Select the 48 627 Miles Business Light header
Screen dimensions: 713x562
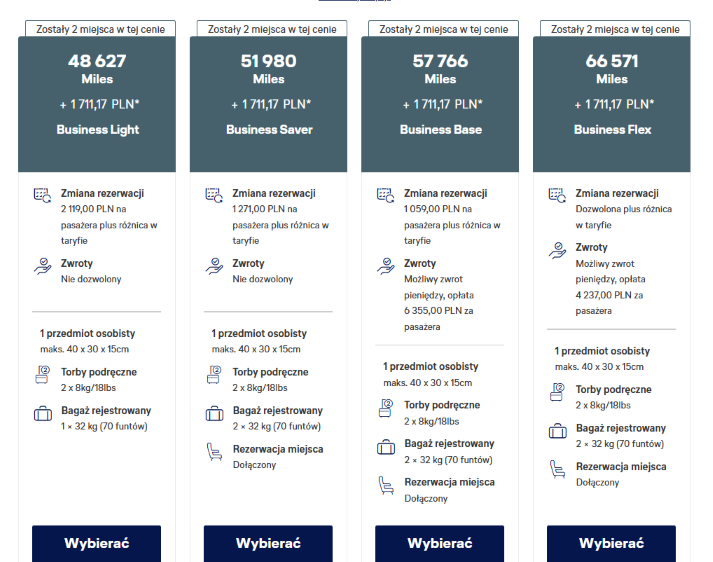click(97, 104)
